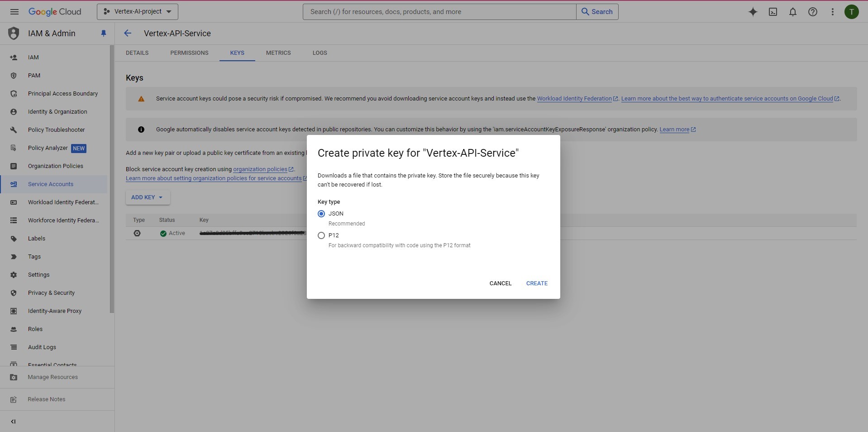The height and width of the screenshot is (432, 868).
Task: Go back using the arrow icon
Action: (128, 33)
